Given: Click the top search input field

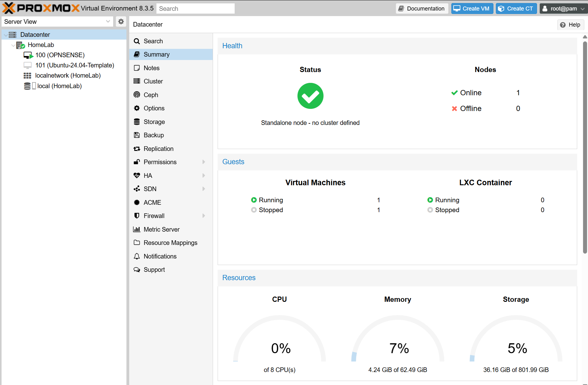Looking at the screenshot, I should [x=195, y=9].
